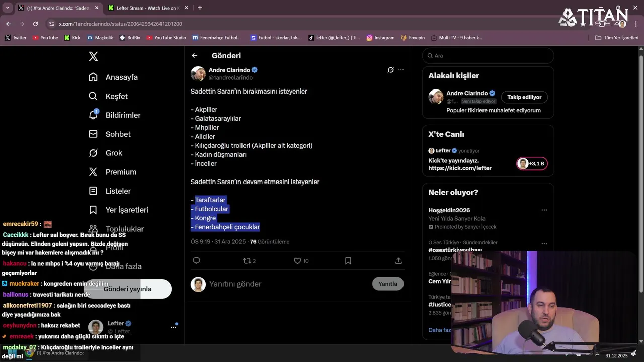Click the @1andreclarindo handle
The height and width of the screenshot is (362, 644).
[x=230, y=78]
